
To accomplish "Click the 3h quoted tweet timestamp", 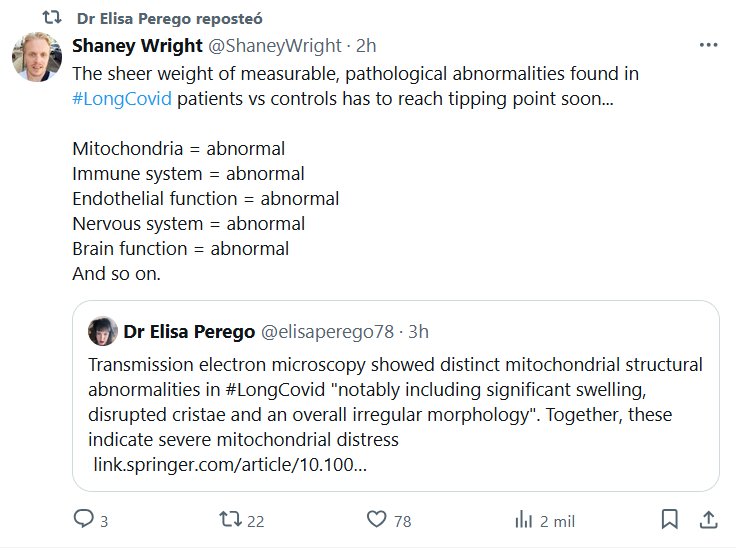I will pyautogui.click(x=419, y=331).
